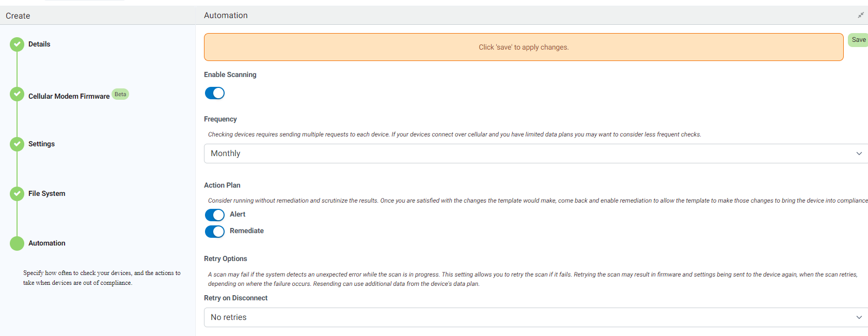This screenshot has width=868, height=336.
Task: Go to the Details step
Action: coord(39,44)
